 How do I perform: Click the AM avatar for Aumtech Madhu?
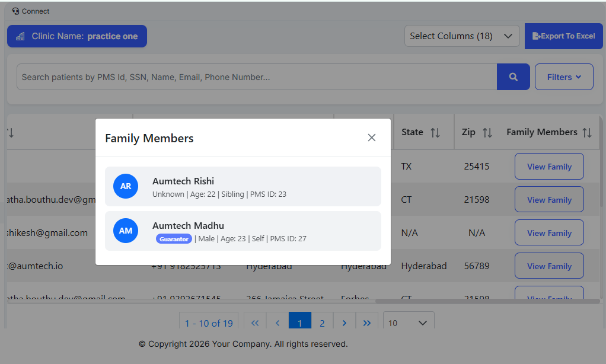tap(126, 231)
